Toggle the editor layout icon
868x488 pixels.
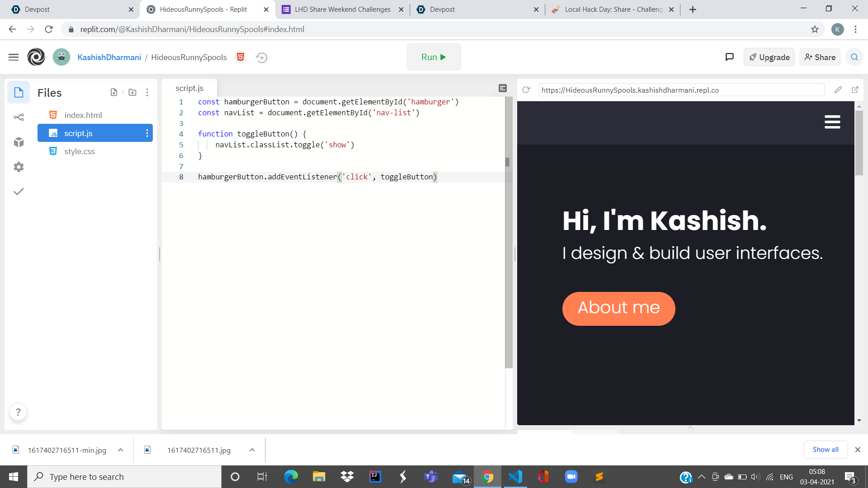tap(503, 88)
